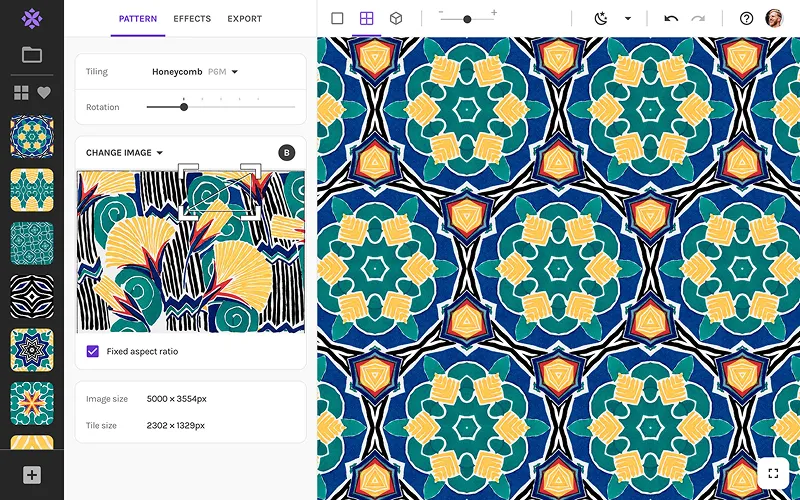The width and height of the screenshot is (800, 500).
Task: Show all patterns grid icon
Action: (21, 93)
